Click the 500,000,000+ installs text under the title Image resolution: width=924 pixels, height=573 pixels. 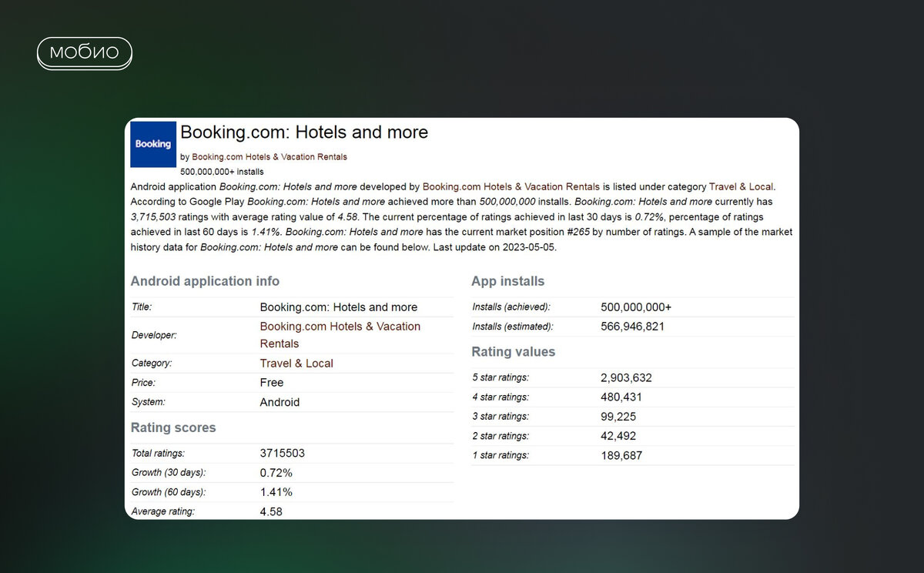[x=222, y=172]
